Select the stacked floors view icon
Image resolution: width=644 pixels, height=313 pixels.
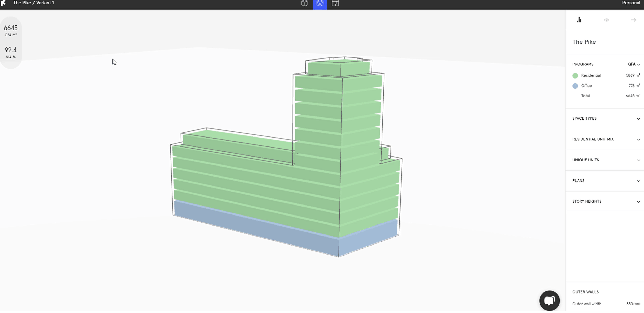click(x=320, y=3)
